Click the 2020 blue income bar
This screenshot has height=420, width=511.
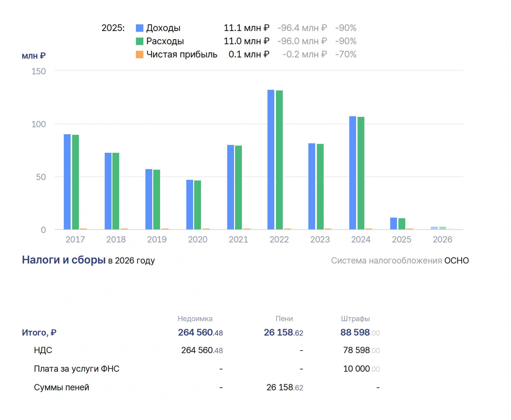click(190, 205)
